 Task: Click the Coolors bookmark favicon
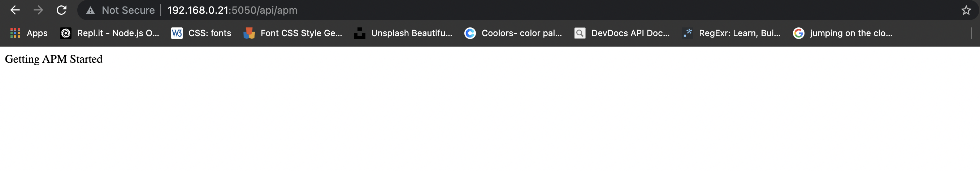[x=470, y=34]
